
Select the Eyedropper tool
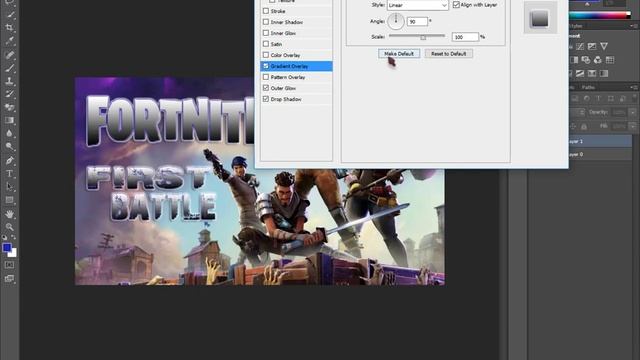9,41
